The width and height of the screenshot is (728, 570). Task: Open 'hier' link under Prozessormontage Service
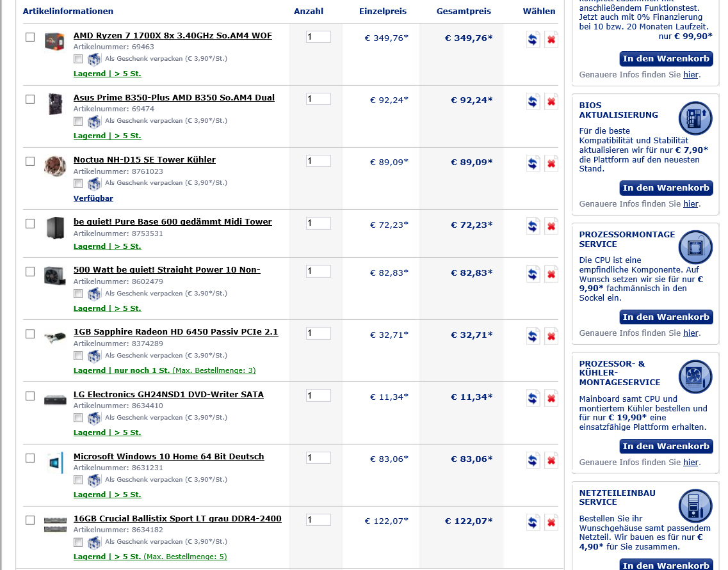click(x=690, y=333)
